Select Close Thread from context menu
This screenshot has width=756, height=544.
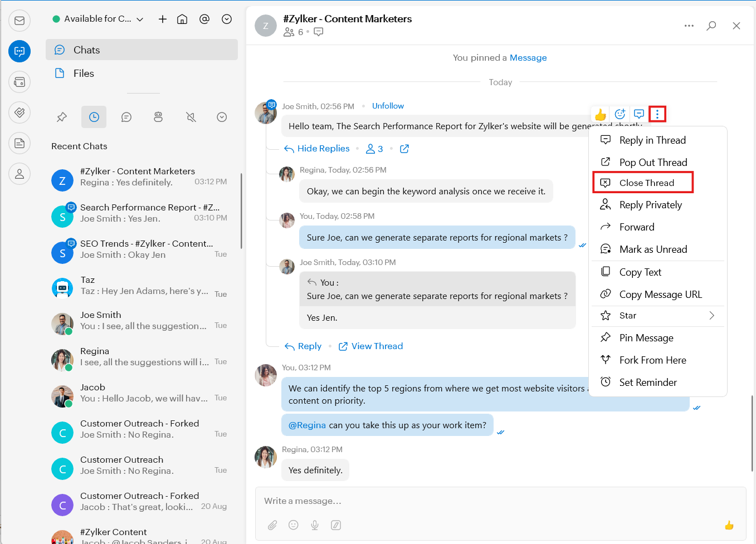click(646, 183)
